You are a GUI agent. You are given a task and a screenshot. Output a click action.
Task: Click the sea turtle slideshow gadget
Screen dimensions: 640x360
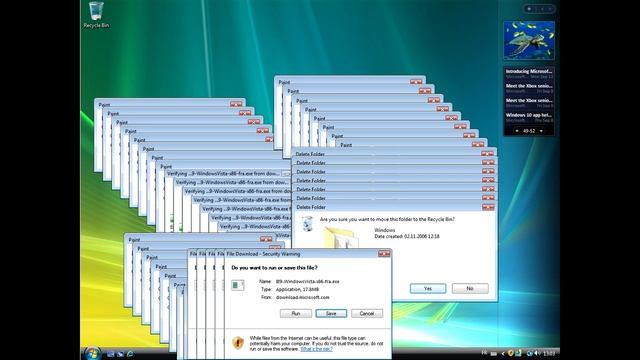(529, 40)
